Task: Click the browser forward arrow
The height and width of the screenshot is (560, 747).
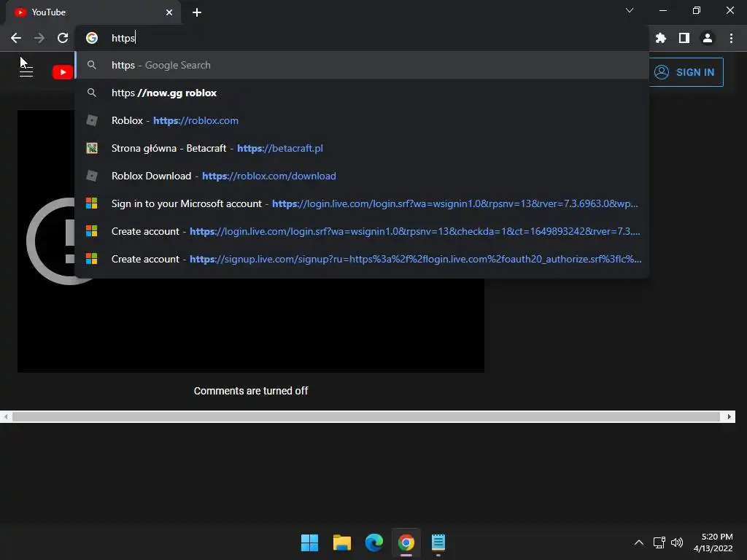Action: point(39,38)
